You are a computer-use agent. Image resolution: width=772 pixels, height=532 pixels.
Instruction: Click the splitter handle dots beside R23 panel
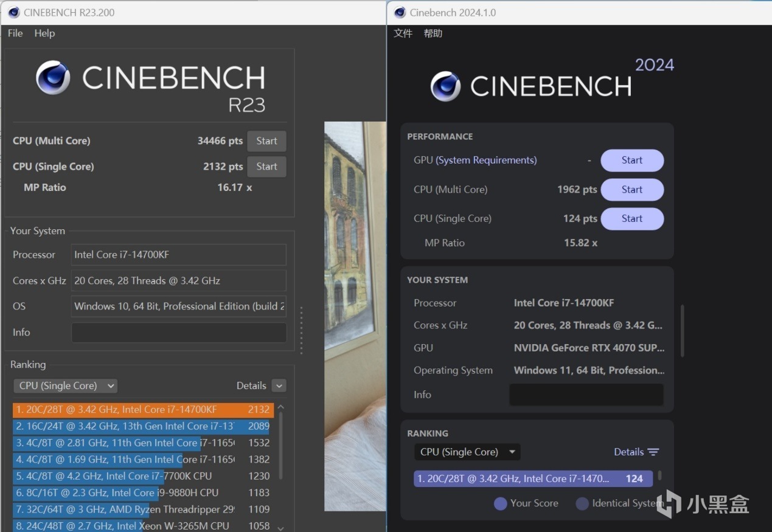click(301, 330)
